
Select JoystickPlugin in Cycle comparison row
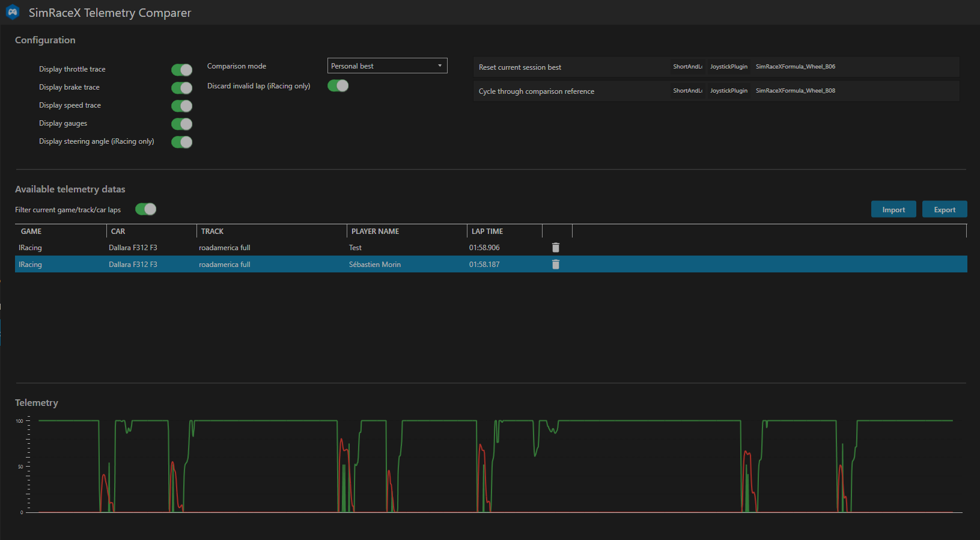729,91
